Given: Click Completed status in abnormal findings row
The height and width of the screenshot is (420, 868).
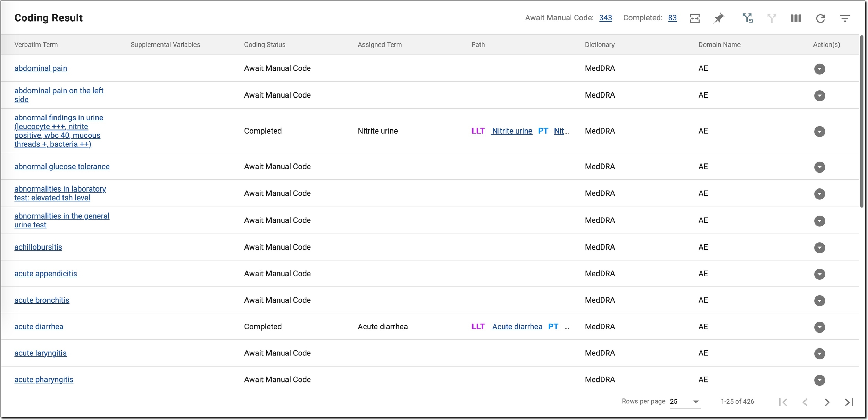Looking at the screenshot, I should coord(263,131).
